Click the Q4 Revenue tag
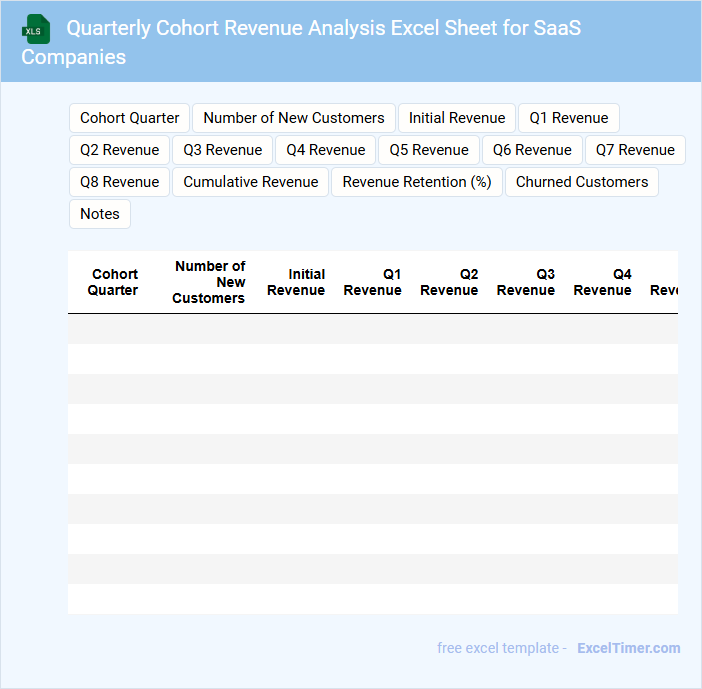Image resolution: width=702 pixels, height=689 pixels. pyautogui.click(x=325, y=150)
